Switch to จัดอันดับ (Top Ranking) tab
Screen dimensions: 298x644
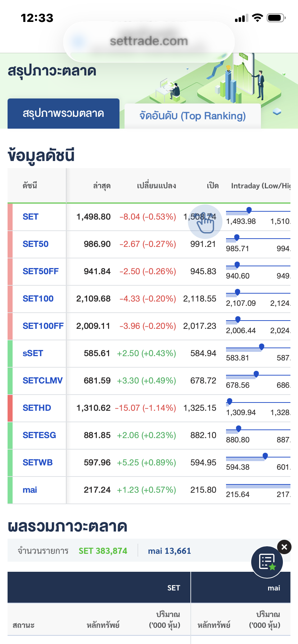(193, 116)
